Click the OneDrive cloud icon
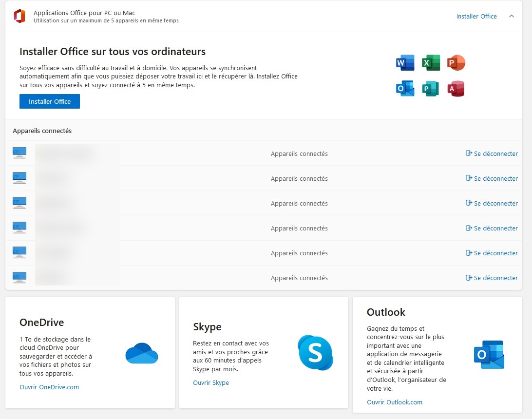Image resolution: width=532 pixels, height=419 pixels. 142,353
